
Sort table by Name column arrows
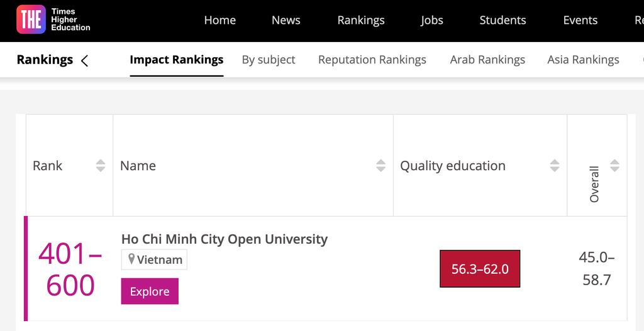pyautogui.click(x=380, y=166)
